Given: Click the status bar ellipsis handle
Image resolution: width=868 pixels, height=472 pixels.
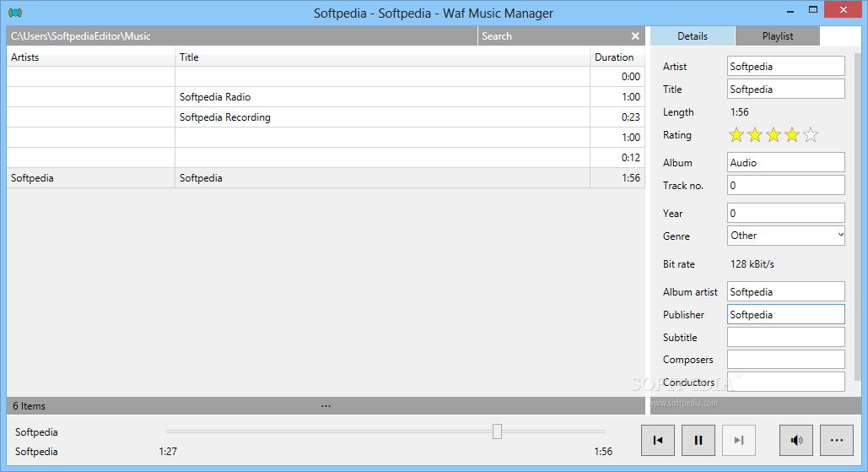Looking at the screenshot, I should 326,406.
